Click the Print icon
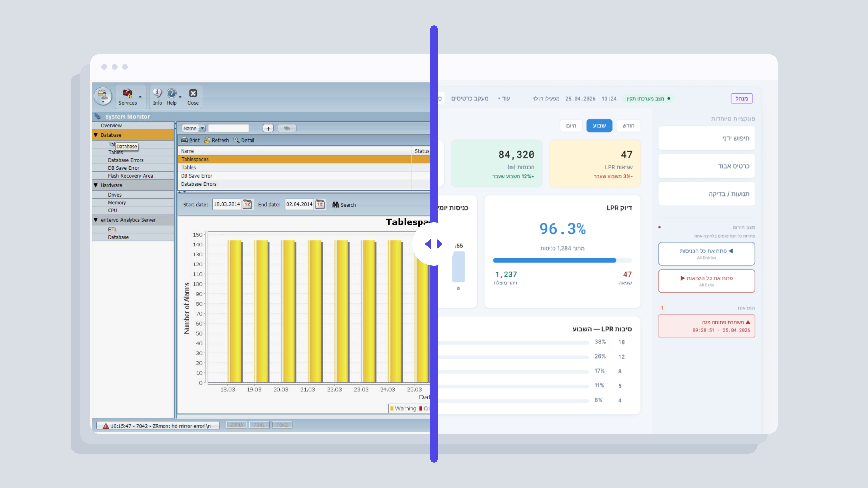This screenshot has width=868, height=488. (184, 140)
